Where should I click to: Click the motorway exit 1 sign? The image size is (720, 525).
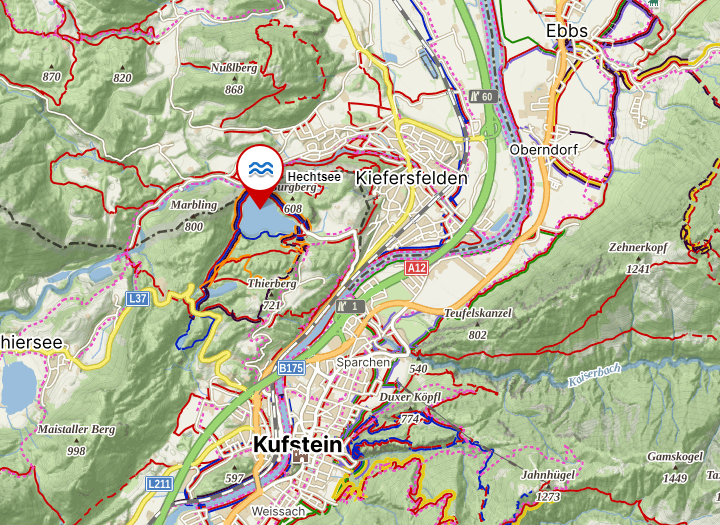coord(350,306)
